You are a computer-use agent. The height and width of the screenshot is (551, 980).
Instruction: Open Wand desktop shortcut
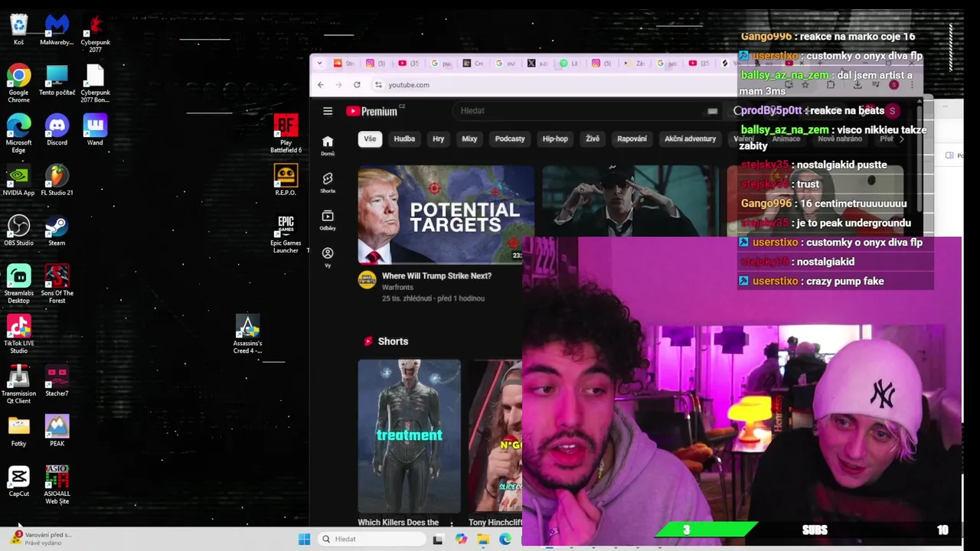[95, 130]
